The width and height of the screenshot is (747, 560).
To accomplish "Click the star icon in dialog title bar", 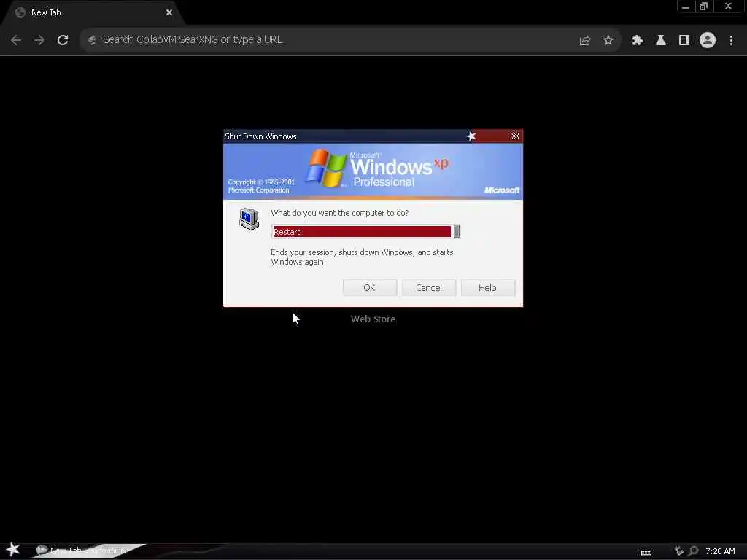I will [x=471, y=136].
